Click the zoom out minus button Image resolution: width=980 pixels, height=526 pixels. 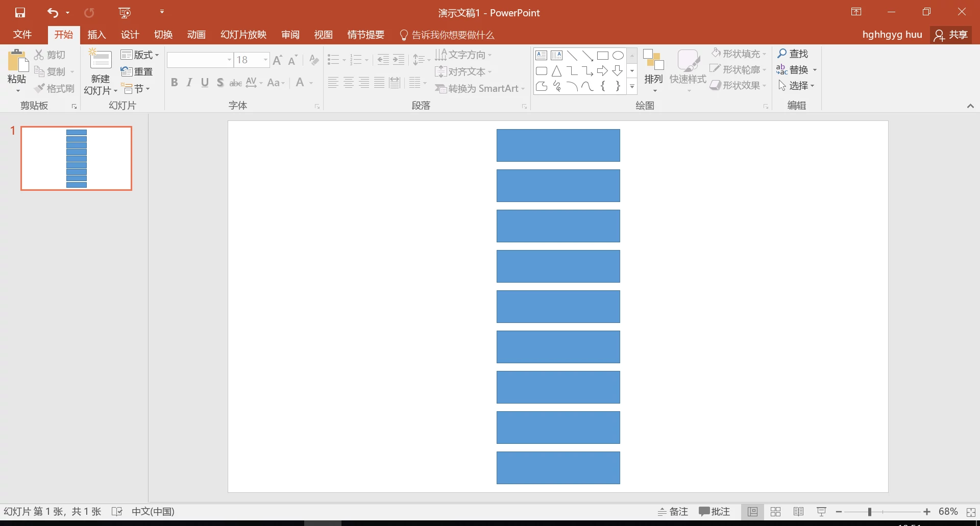tap(839, 512)
